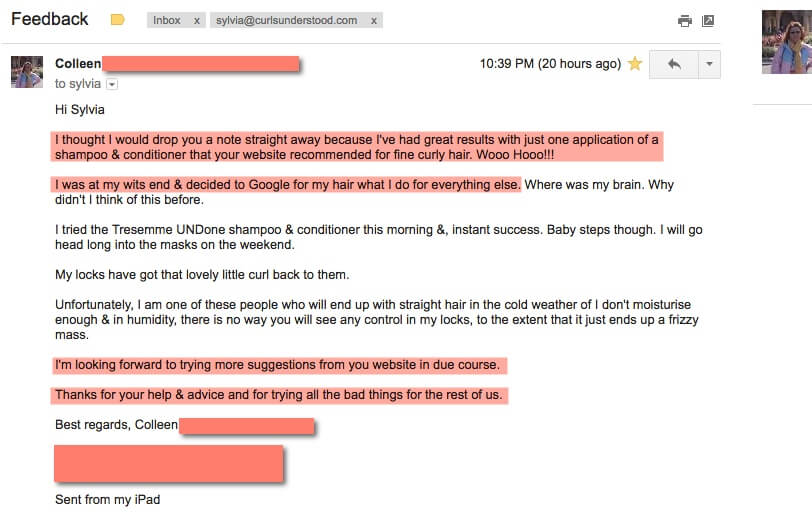Viewport: 812px width, 520px height.
Task: Remove the Inbox label with x
Action: click(x=197, y=21)
